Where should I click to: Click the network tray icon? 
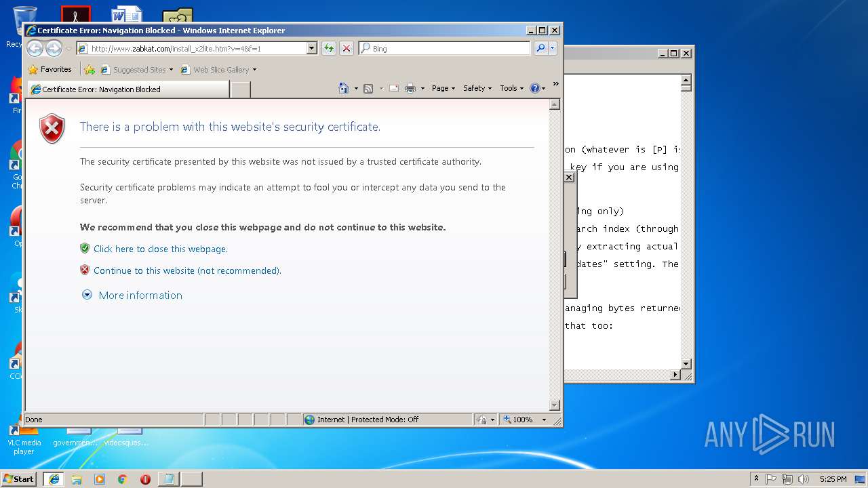(x=787, y=479)
